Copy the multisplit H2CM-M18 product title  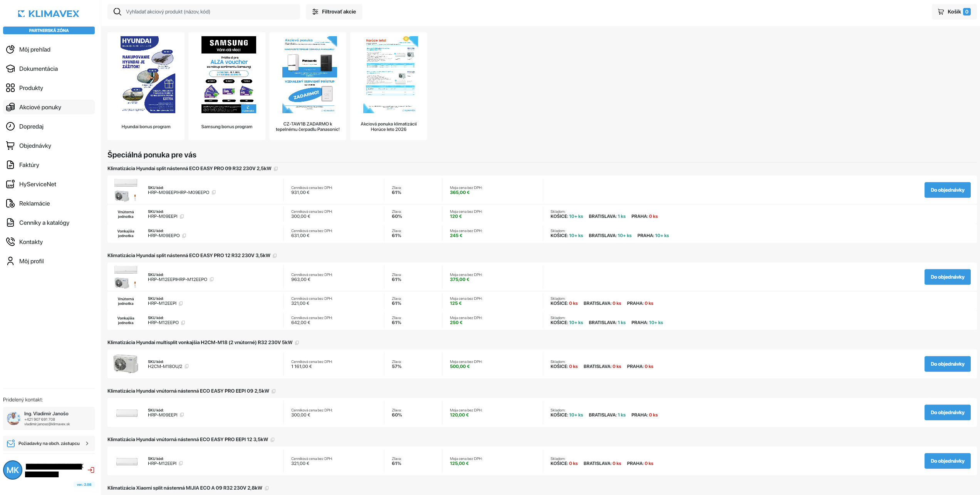pos(297,343)
